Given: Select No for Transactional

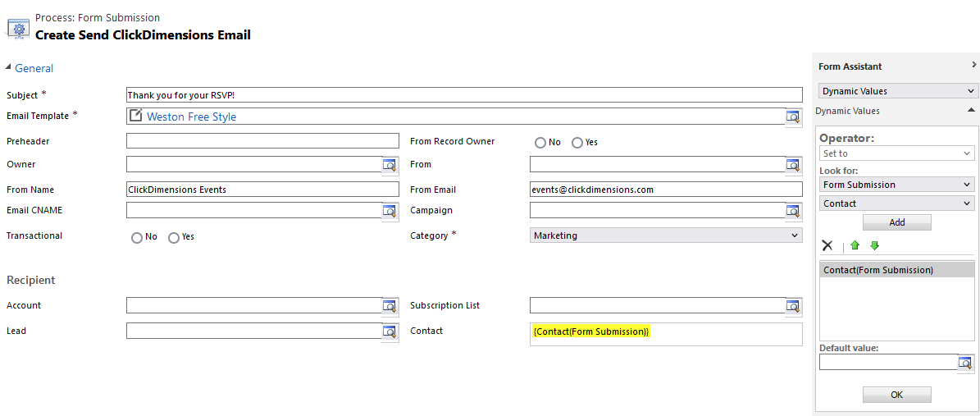Looking at the screenshot, I should coord(137,238).
